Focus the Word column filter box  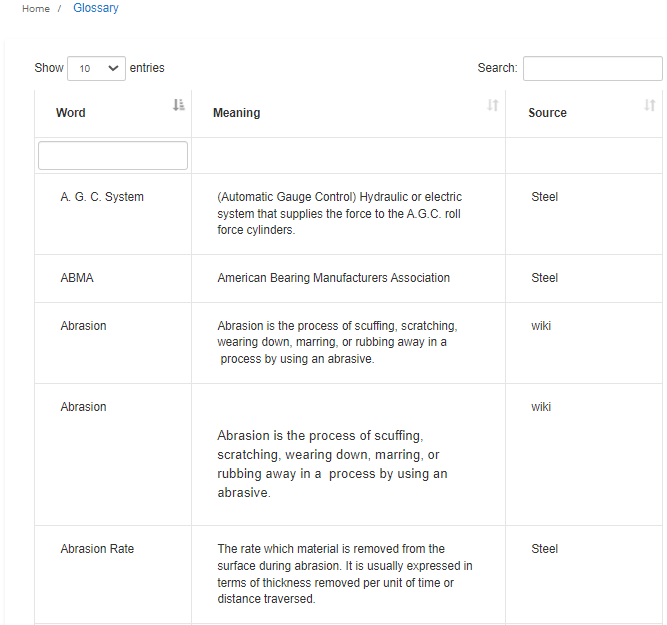(x=113, y=156)
